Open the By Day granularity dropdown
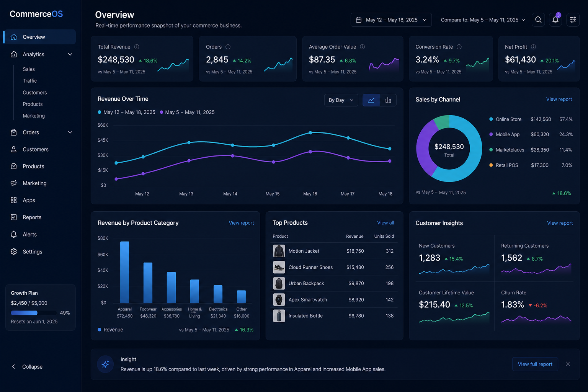This screenshot has height=392, width=588. click(341, 100)
